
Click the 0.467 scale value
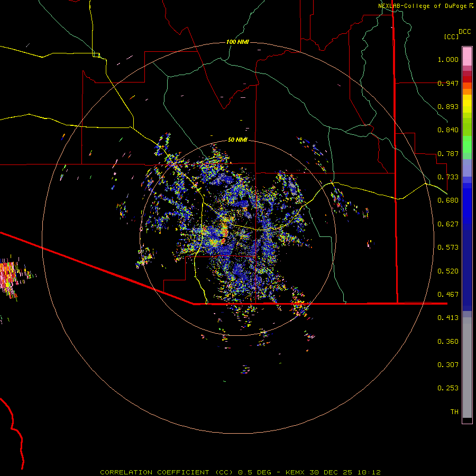point(448,295)
